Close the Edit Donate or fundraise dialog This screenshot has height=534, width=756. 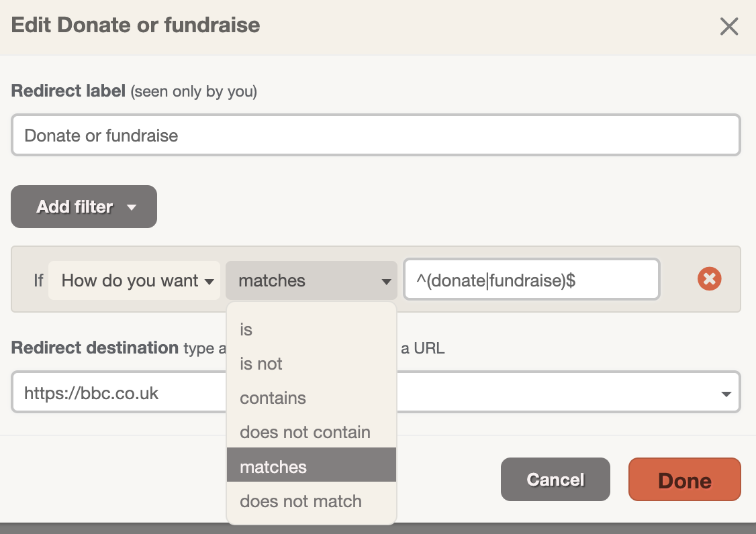point(729,27)
